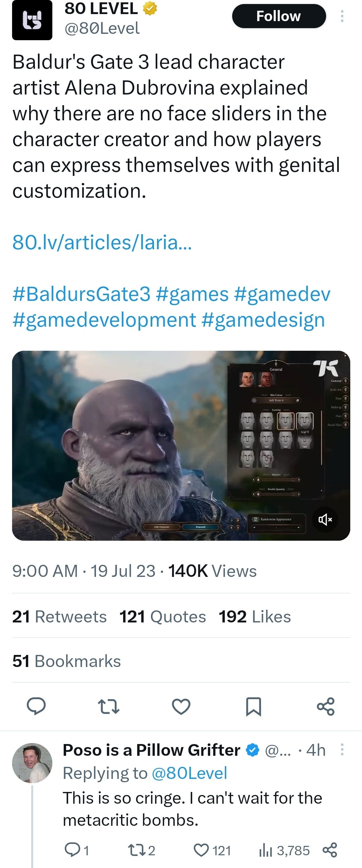
Task: Open the 80.lv/articles link
Action: (x=102, y=242)
